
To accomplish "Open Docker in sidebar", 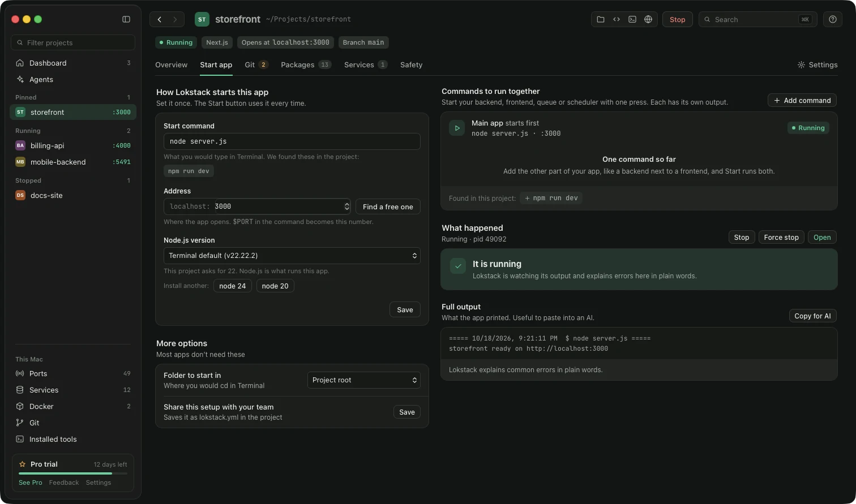I will click(x=73, y=406).
